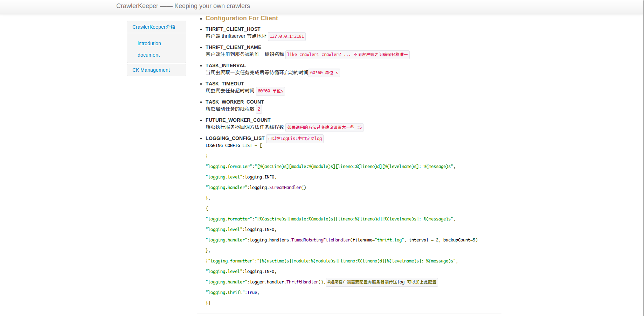Click the "logging.thrift":True code line
Screen dimensions: 644x316
click(232, 293)
